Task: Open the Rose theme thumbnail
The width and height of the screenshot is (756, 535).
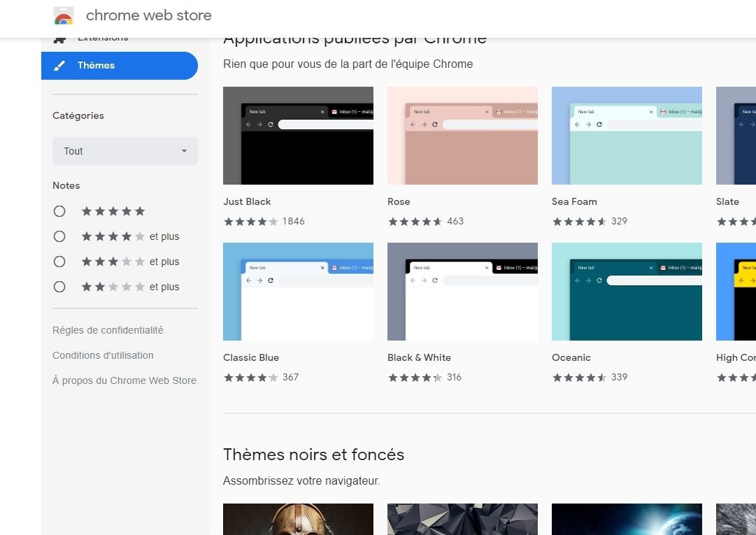Action: point(462,136)
